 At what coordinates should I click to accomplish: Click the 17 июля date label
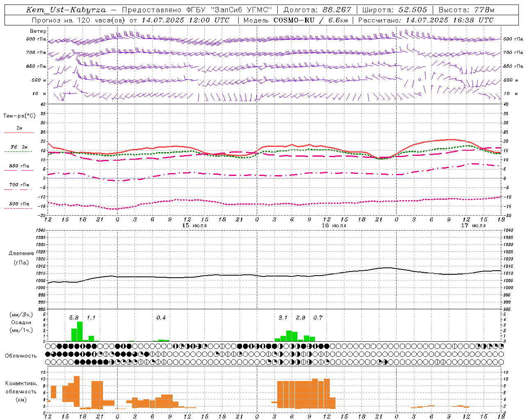pos(473,226)
